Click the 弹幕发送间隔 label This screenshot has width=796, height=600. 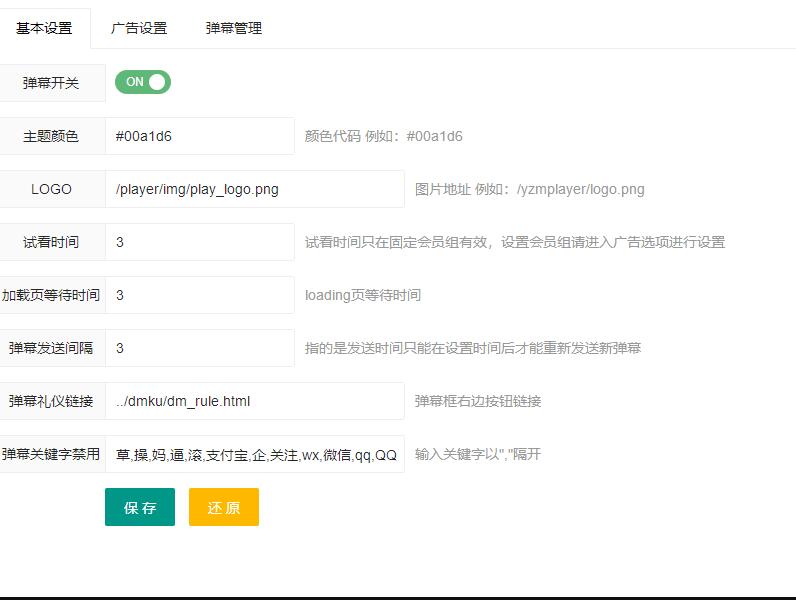tap(51, 348)
